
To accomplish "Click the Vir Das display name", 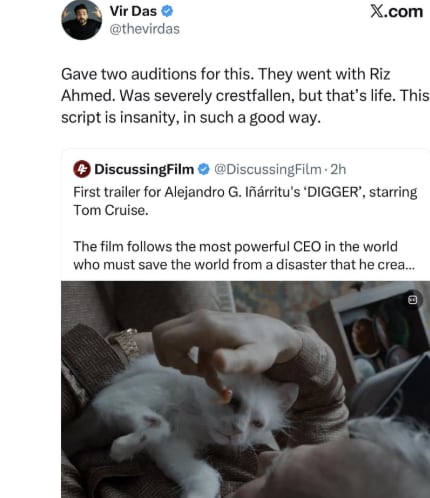I will pos(133,11).
